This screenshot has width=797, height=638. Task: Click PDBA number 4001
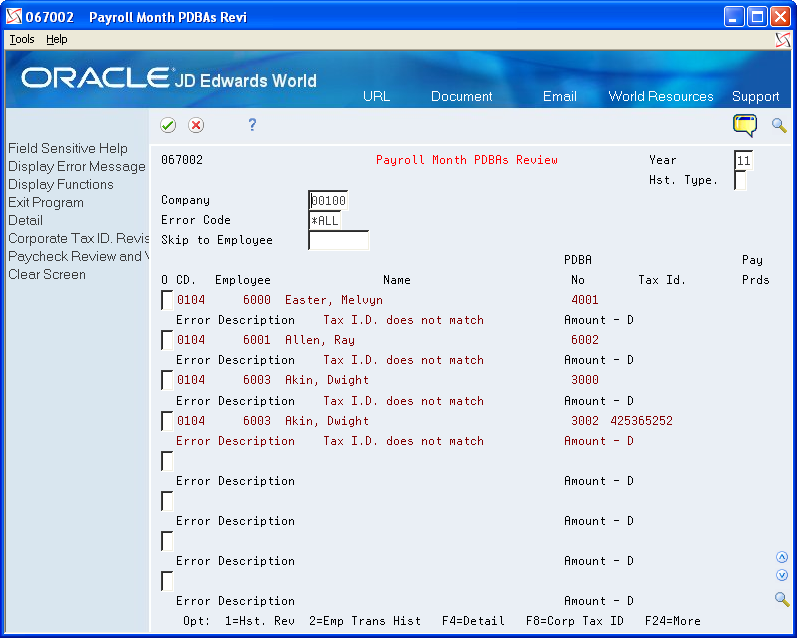point(585,300)
